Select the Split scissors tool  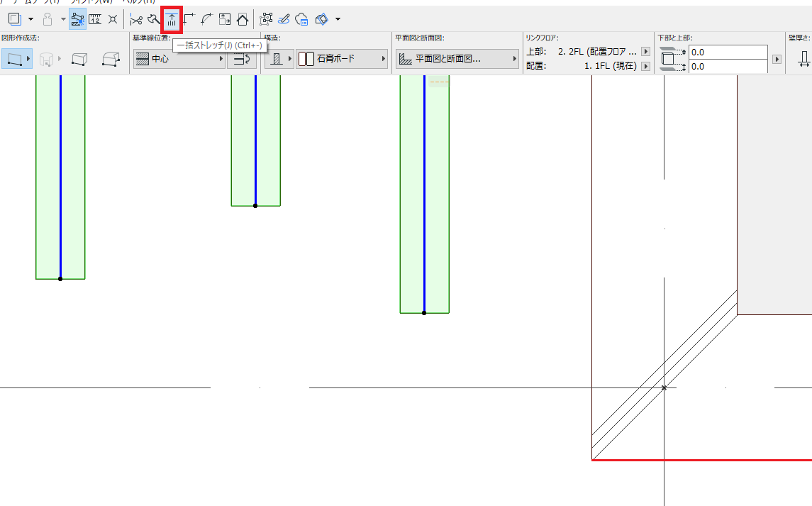coord(136,20)
